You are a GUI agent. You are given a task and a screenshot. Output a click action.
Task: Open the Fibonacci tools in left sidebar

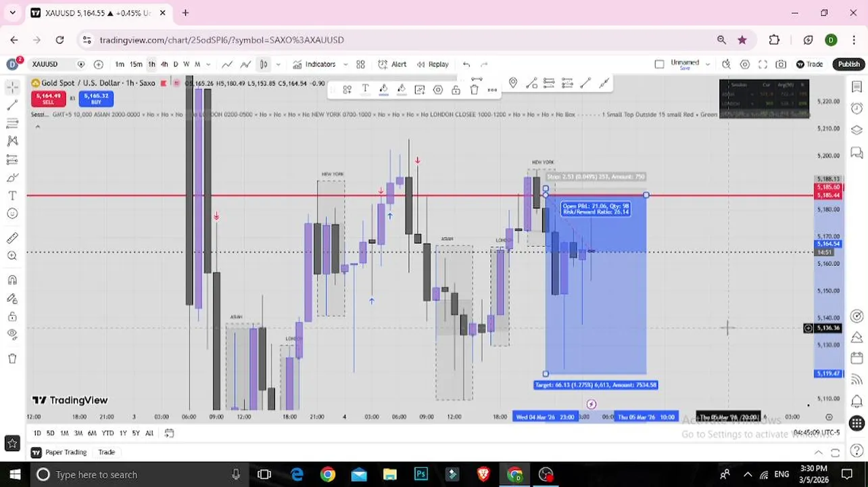(x=12, y=123)
